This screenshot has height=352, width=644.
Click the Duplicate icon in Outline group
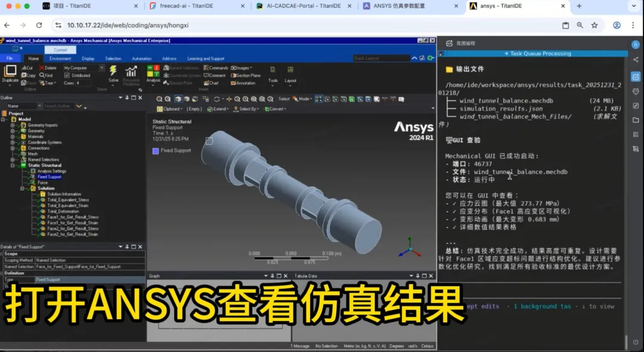(10, 70)
